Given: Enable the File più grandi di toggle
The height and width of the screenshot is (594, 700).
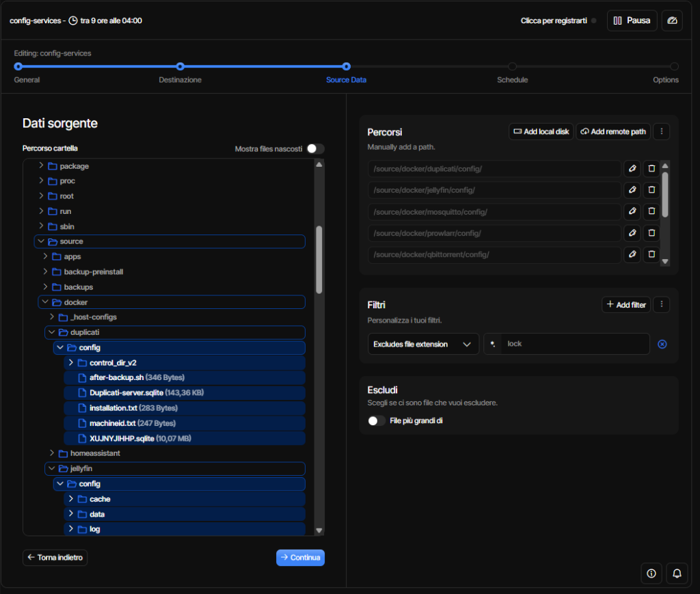Looking at the screenshot, I should point(377,421).
